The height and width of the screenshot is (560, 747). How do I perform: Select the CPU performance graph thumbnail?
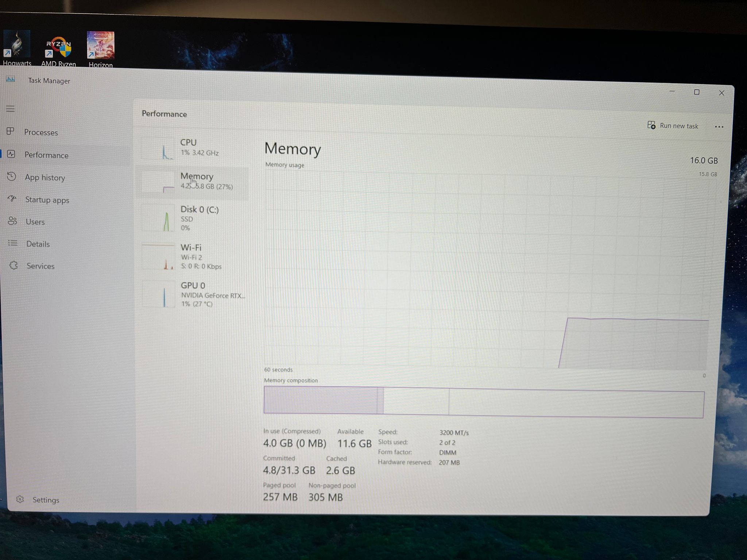click(x=158, y=148)
